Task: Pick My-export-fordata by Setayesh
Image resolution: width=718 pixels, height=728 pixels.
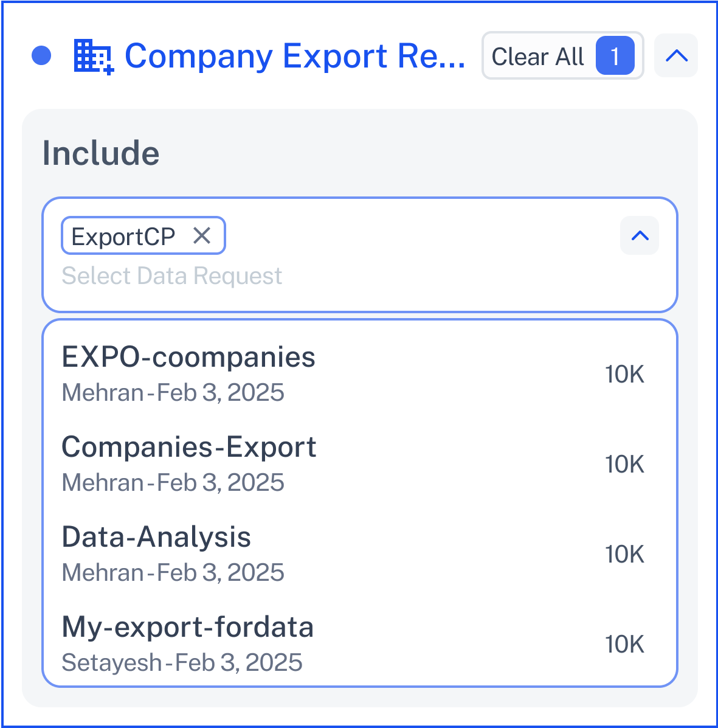Action: [360, 645]
